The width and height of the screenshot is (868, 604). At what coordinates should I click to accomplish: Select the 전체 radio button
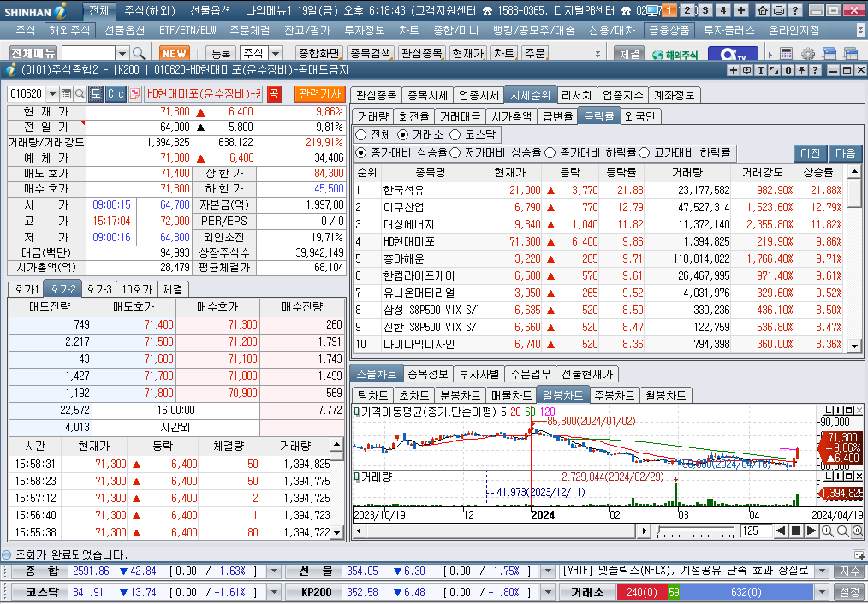tap(361, 134)
